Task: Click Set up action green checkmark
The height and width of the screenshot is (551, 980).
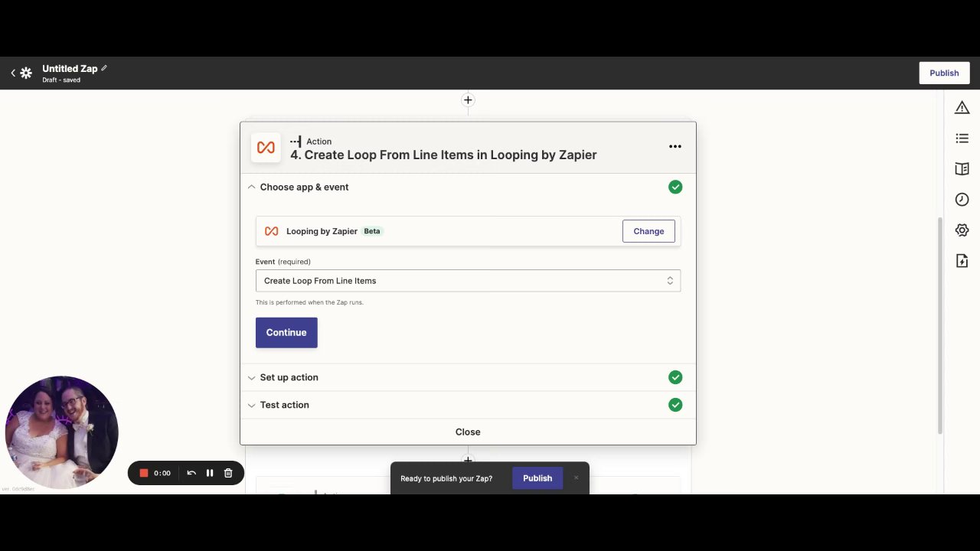Action: (675, 377)
